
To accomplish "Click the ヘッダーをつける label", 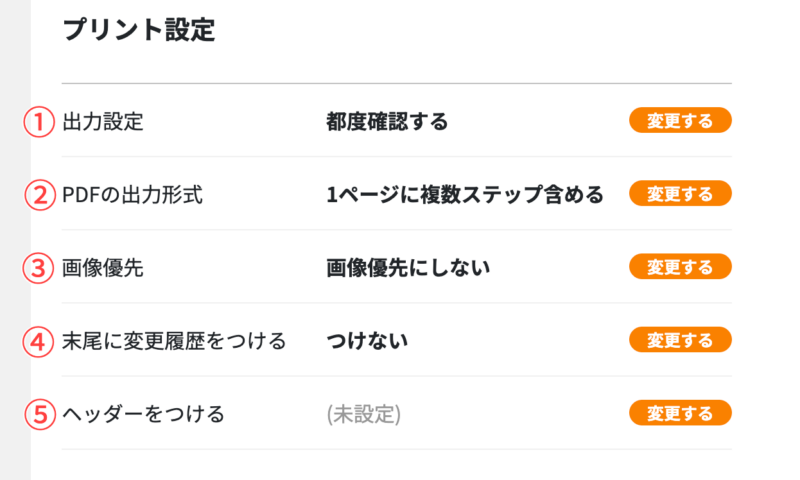I will coord(143,414).
